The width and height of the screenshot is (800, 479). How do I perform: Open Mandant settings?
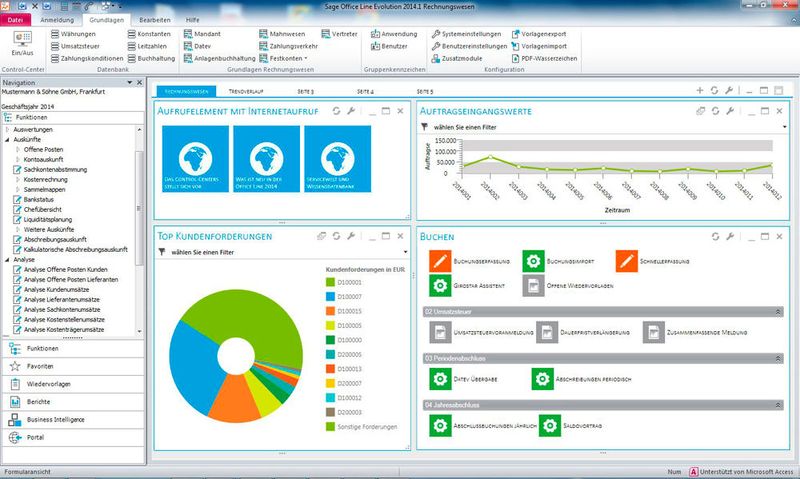click(x=202, y=34)
